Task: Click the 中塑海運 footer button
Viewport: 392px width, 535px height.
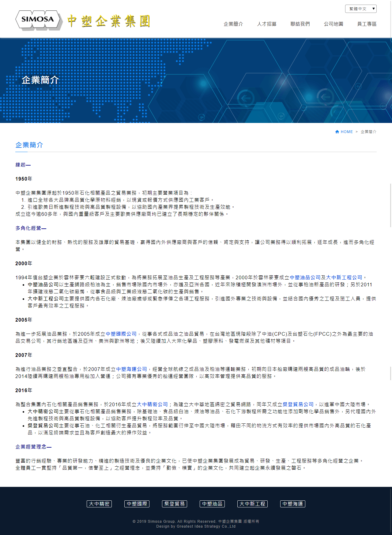Action: pos(293,504)
